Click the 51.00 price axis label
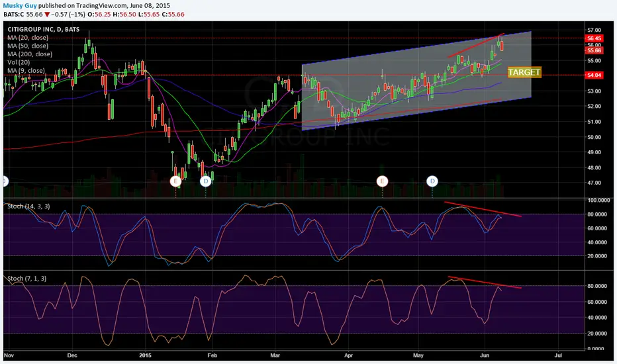Screen dimensions: 617x364 click(x=594, y=122)
